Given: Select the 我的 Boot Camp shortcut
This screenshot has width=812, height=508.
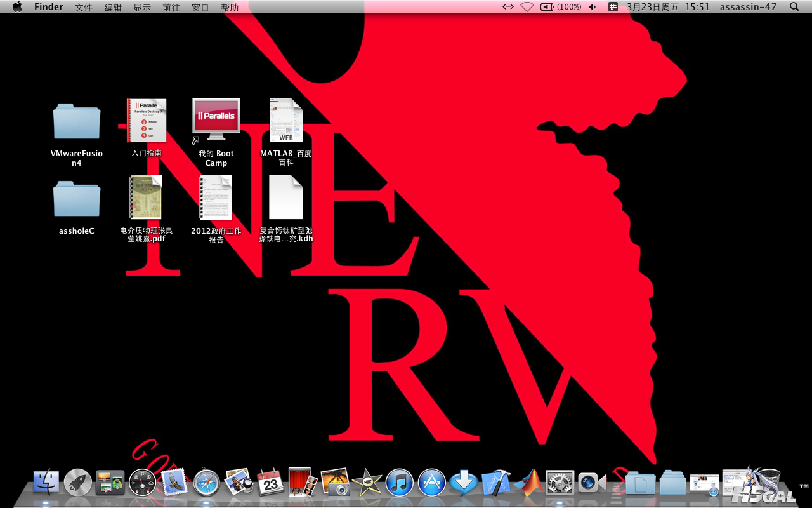Looking at the screenshot, I should tap(216, 133).
